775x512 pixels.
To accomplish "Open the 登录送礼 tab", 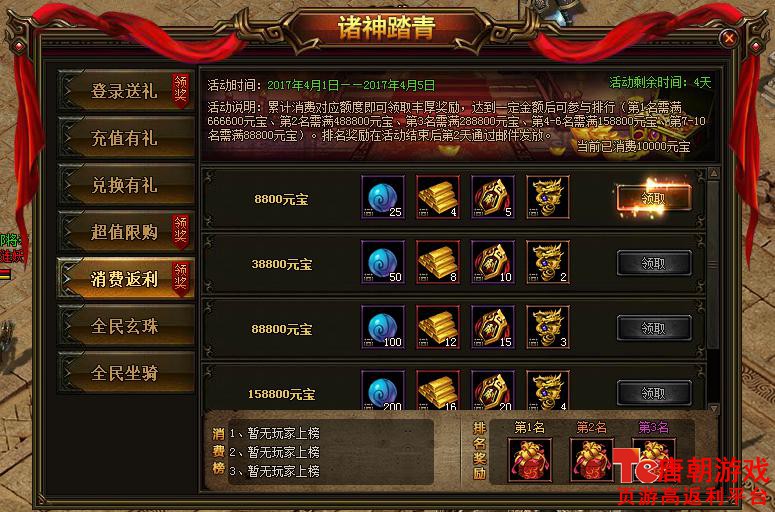I will pos(126,90).
